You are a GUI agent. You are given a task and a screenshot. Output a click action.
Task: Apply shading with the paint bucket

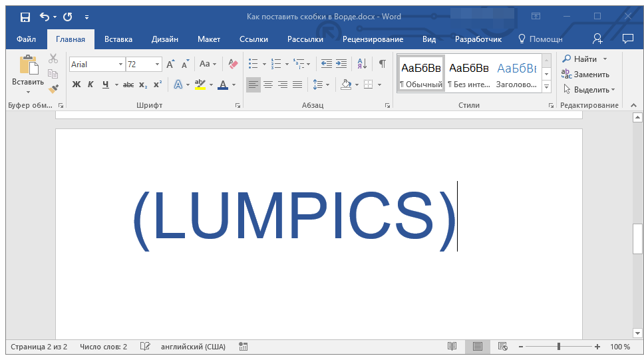[346, 85]
